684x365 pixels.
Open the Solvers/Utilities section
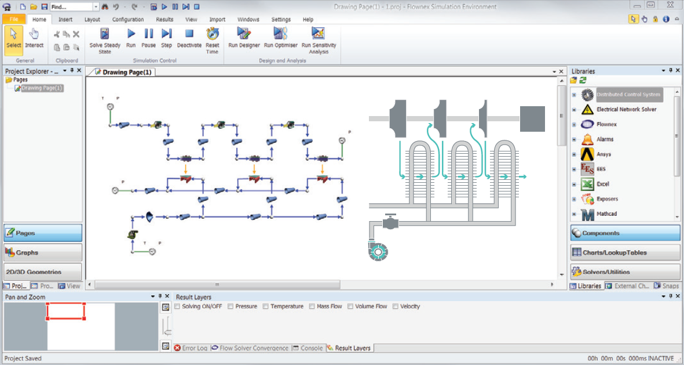click(625, 272)
